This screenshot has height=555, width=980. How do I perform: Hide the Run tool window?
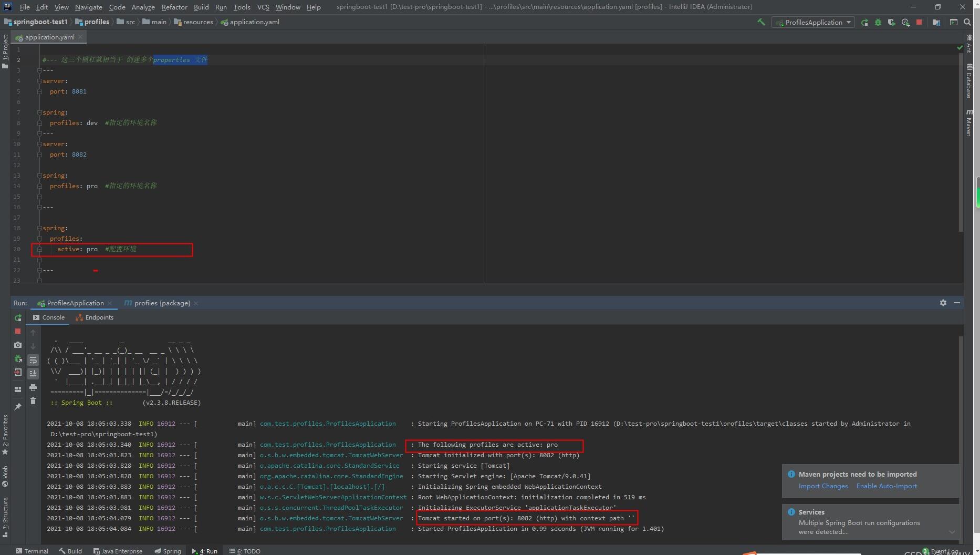pyautogui.click(x=957, y=303)
